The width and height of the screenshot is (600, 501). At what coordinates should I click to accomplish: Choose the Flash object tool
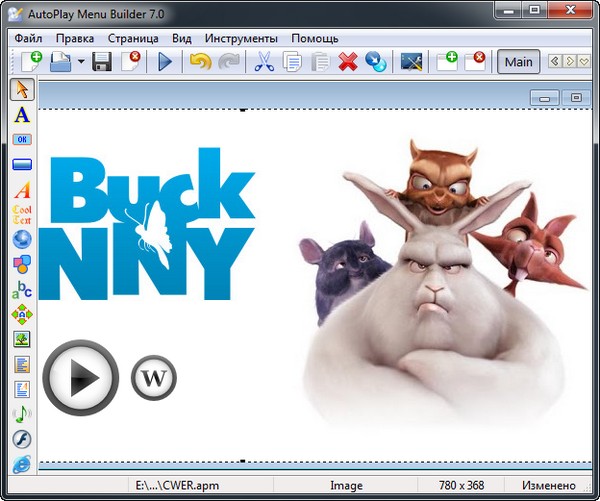pyautogui.click(x=22, y=438)
